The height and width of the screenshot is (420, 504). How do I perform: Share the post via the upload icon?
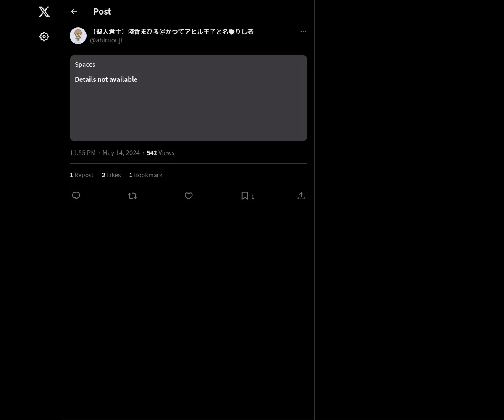point(301,196)
